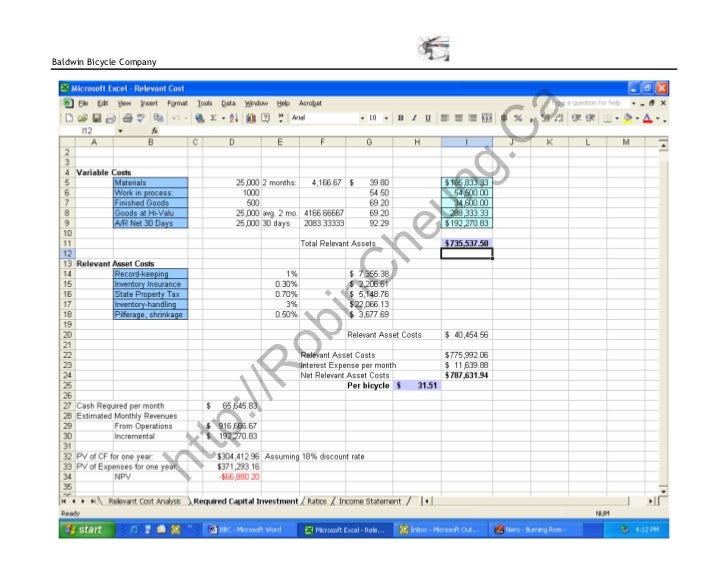This screenshot has height=563, width=728.
Task: Align text right icon
Action: [472, 118]
